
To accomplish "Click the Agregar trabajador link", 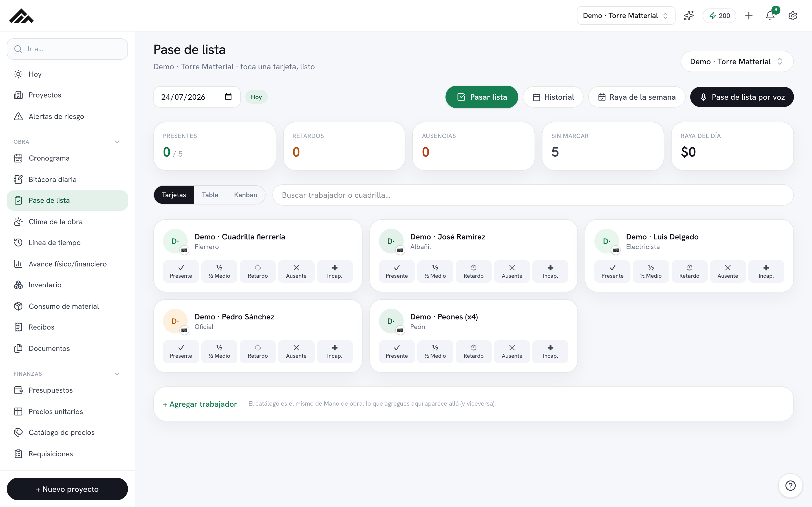I will click(200, 404).
